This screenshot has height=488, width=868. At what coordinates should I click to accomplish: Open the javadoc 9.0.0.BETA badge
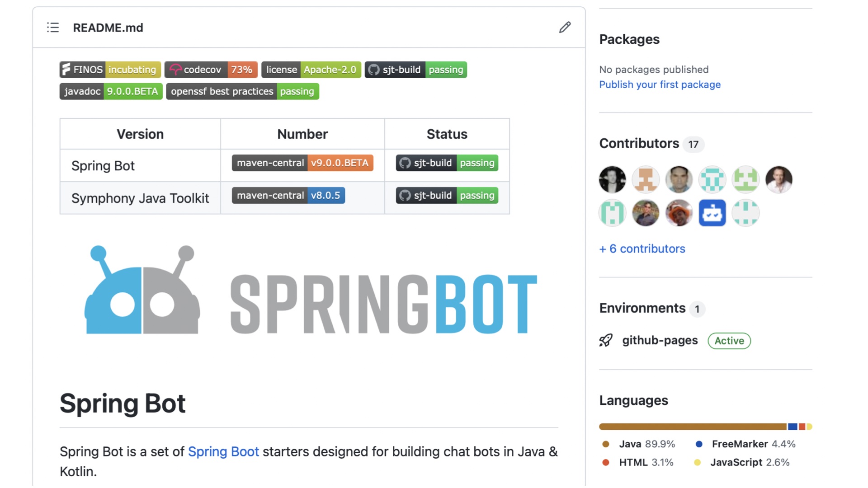[x=111, y=91]
